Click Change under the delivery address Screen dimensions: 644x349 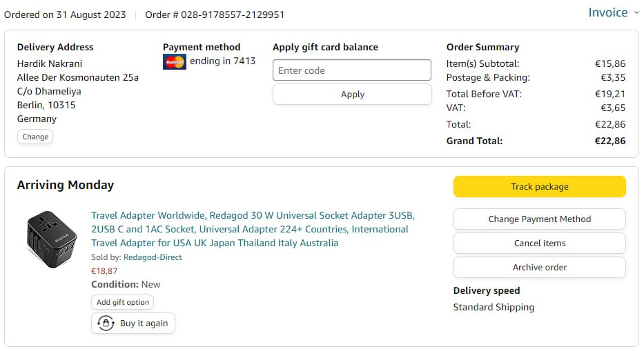point(35,137)
